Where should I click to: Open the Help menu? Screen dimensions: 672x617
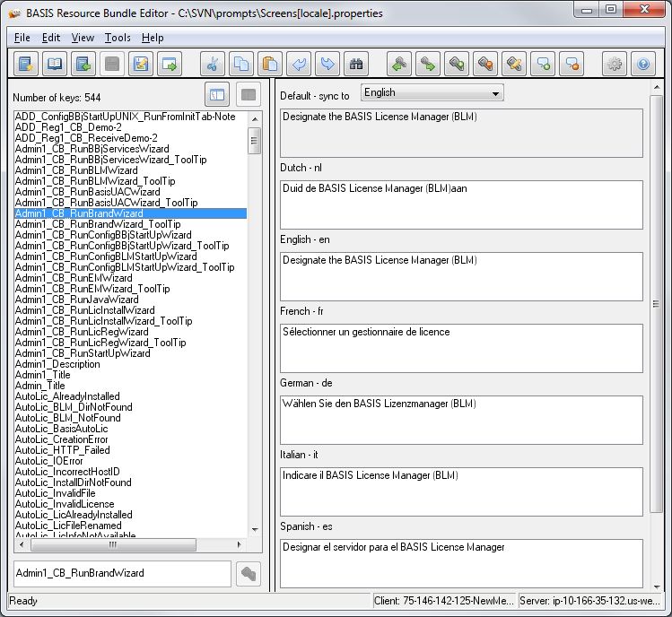point(153,38)
